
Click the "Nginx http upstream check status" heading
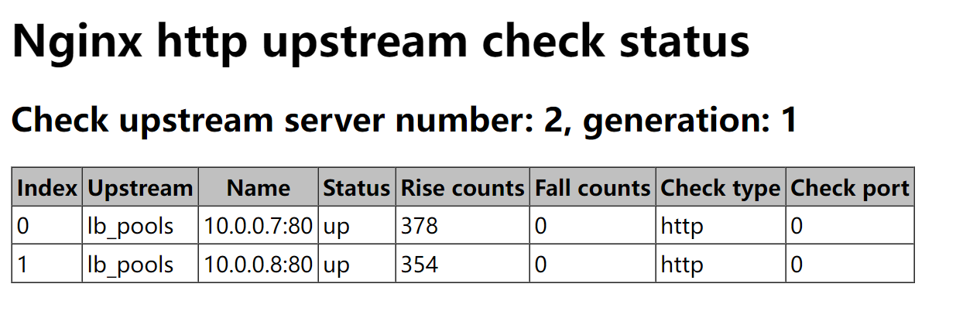tap(381, 42)
